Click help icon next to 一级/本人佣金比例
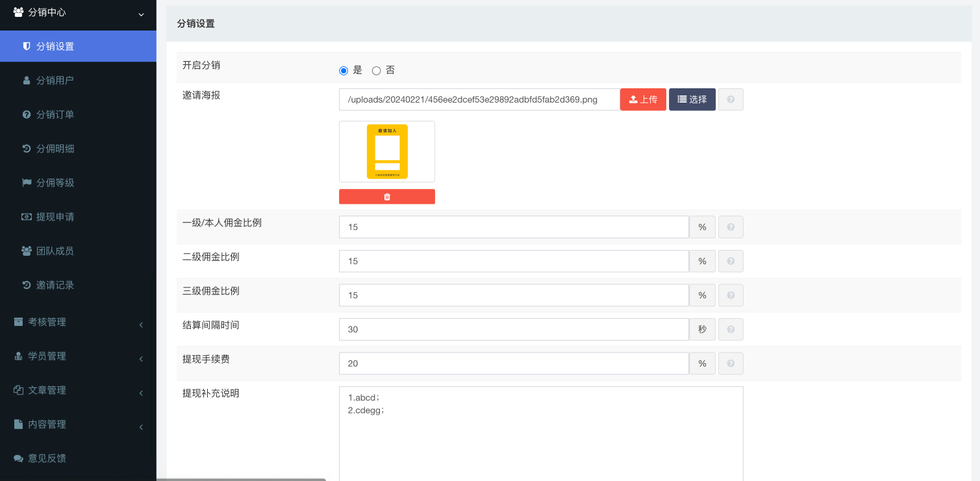This screenshot has width=980, height=481. pyautogui.click(x=731, y=227)
